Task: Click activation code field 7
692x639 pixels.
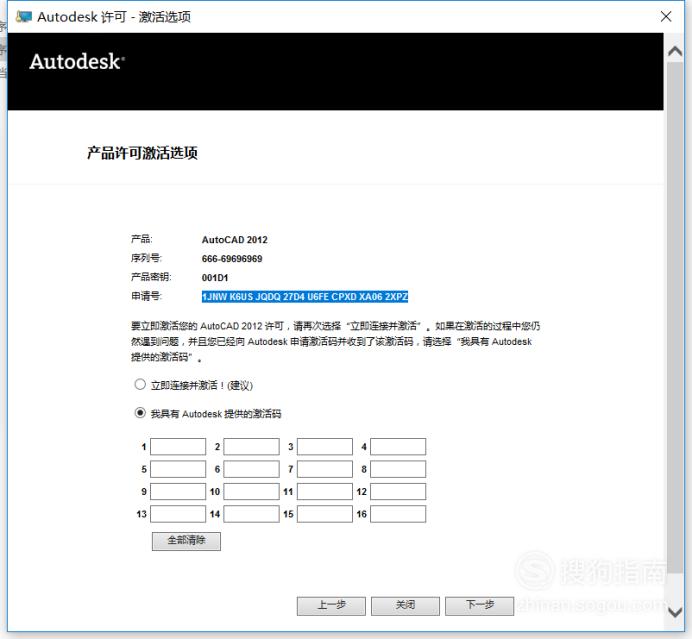Action: tap(324, 469)
